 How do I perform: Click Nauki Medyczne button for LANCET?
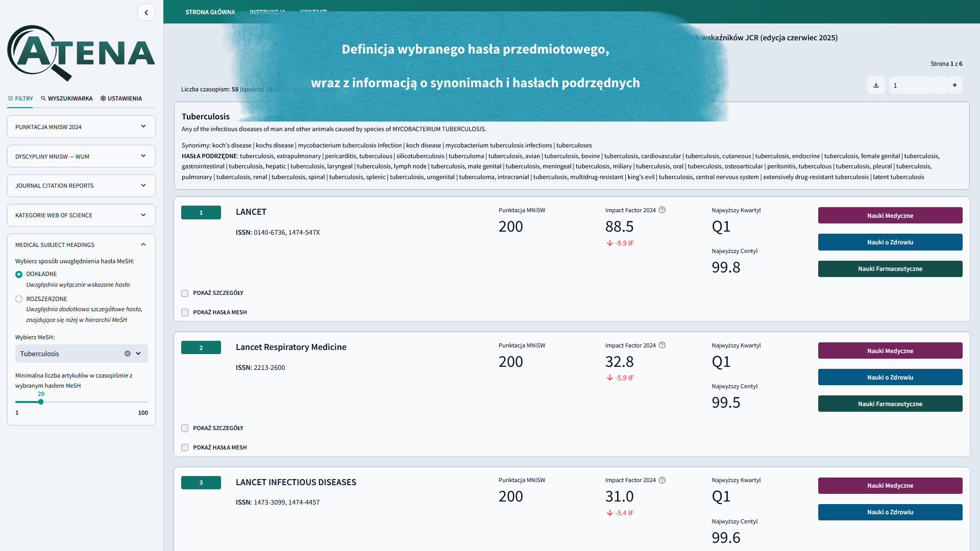coord(890,215)
